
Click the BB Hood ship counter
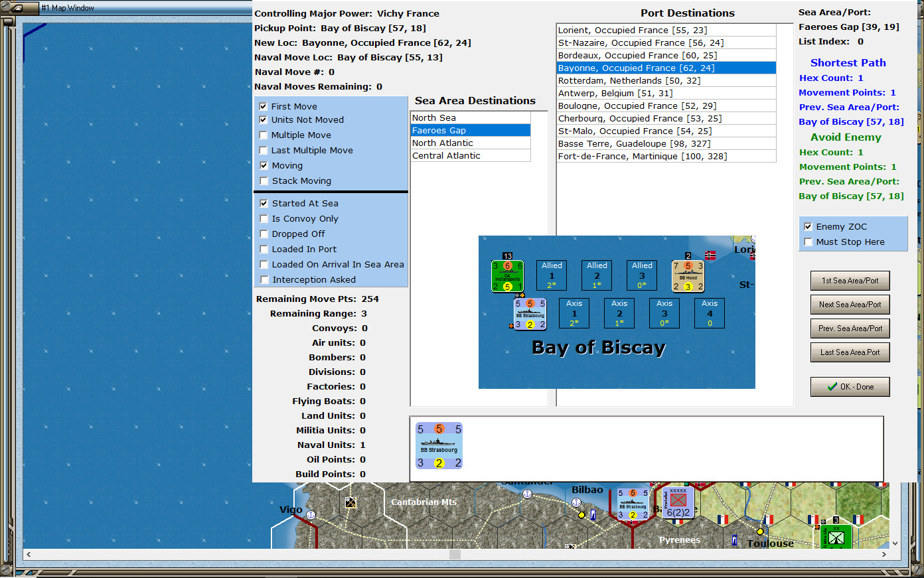pyautogui.click(x=688, y=276)
